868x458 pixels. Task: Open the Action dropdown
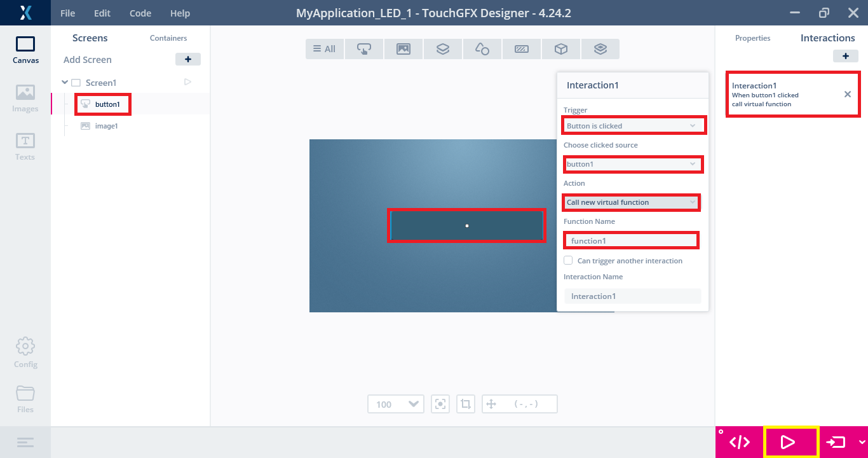coord(633,202)
